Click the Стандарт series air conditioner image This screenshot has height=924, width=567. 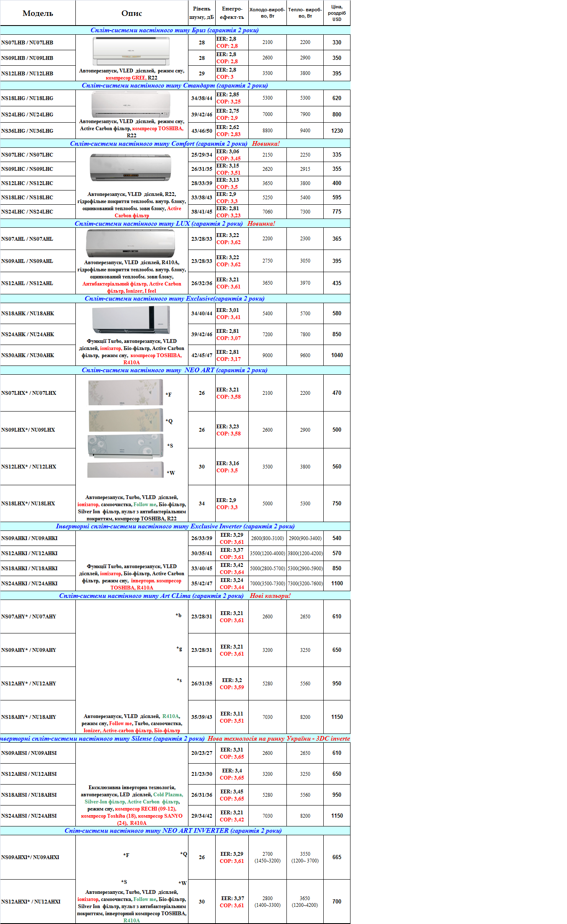tap(131, 105)
